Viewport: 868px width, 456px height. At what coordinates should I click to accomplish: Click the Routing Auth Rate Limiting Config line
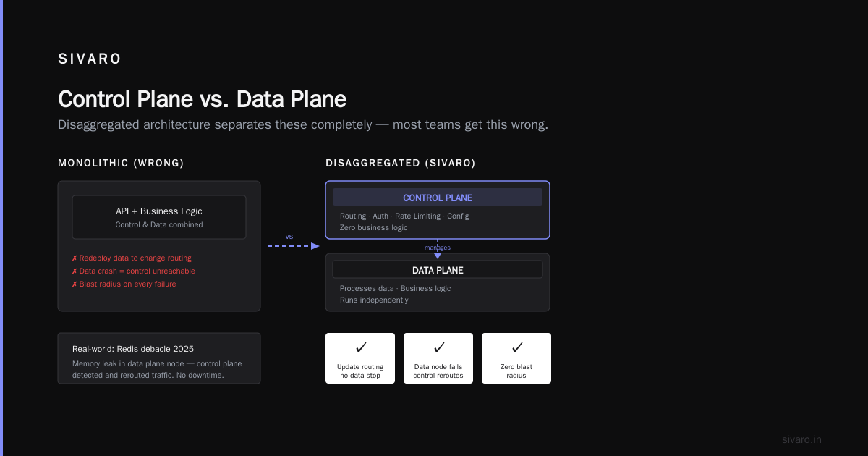click(x=404, y=216)
